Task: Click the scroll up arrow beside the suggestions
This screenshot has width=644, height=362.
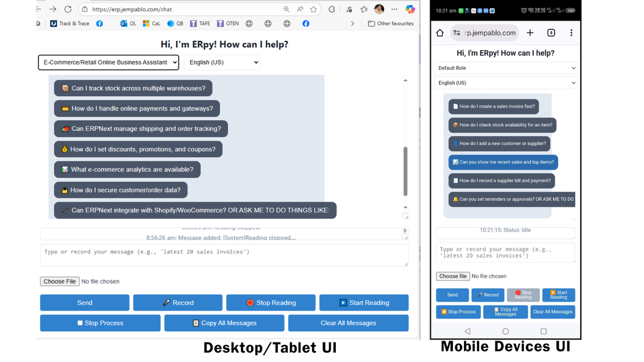Action: (406, 80)
